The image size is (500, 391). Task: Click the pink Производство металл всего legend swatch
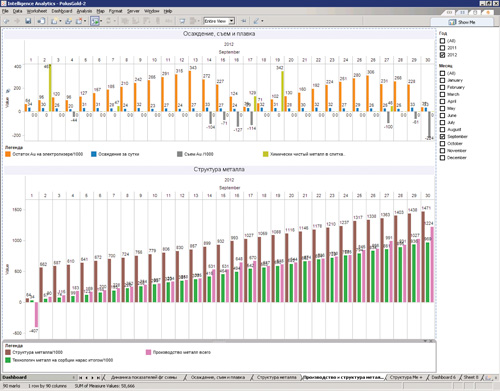click(148, 352)
